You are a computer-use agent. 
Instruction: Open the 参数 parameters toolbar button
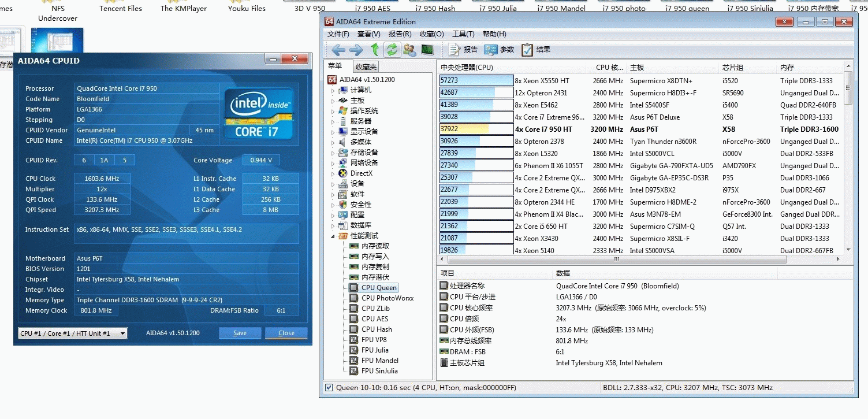(x=500, y=50)
